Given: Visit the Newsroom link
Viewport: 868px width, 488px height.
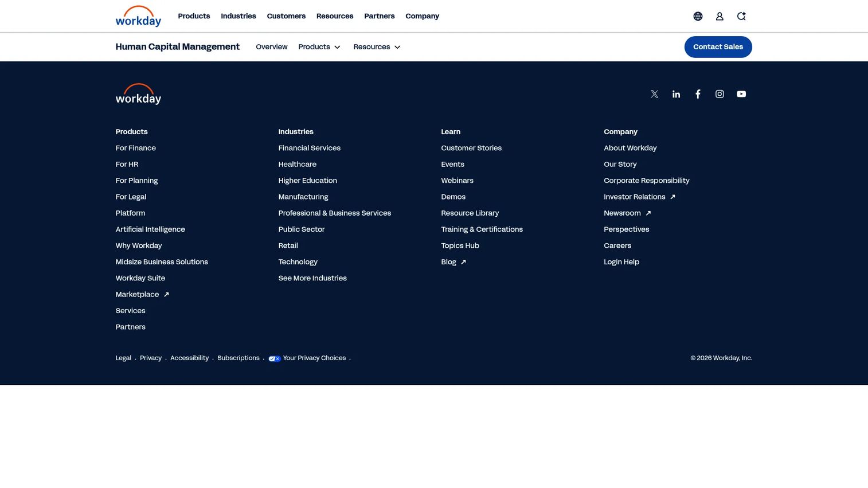Looking at the screenshot, I should click(627, 213).
